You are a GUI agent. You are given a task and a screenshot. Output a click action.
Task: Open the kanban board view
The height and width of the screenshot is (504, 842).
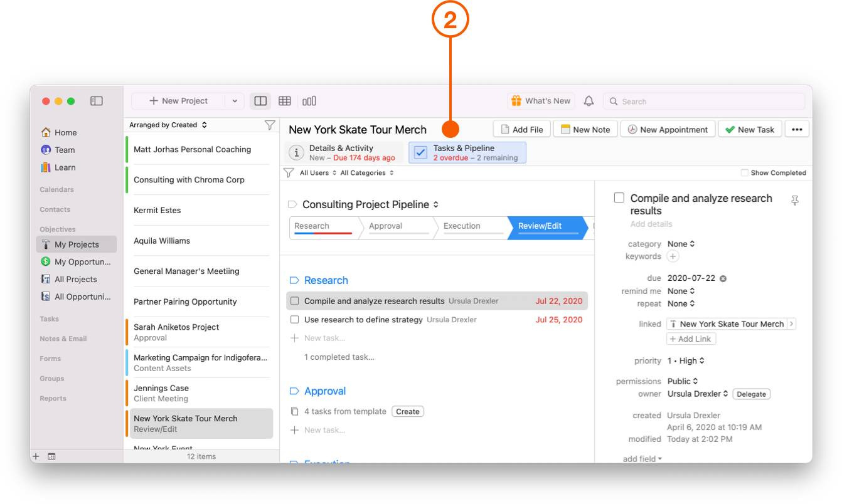tap(309, 100)
